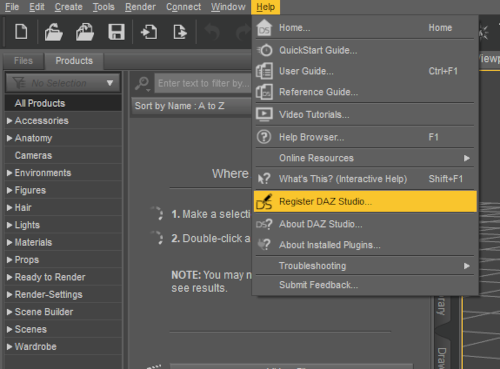Click the Undo arrow icon
The image size is (500, 369).
(x=212, y=32)
